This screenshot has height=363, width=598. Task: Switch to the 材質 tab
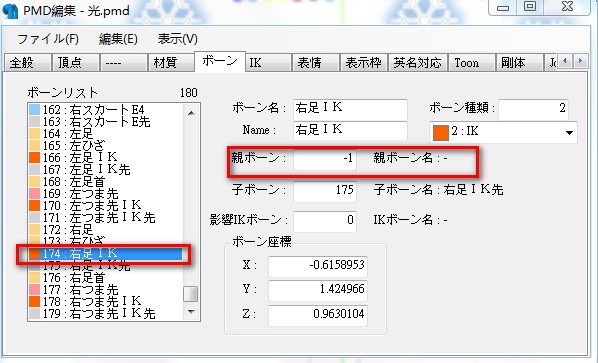[171, 63]
